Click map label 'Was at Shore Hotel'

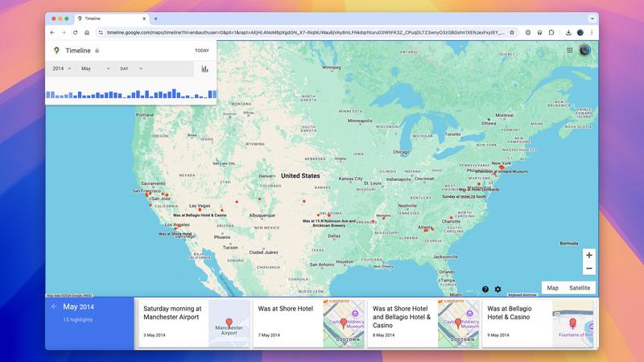click(175, 234)
